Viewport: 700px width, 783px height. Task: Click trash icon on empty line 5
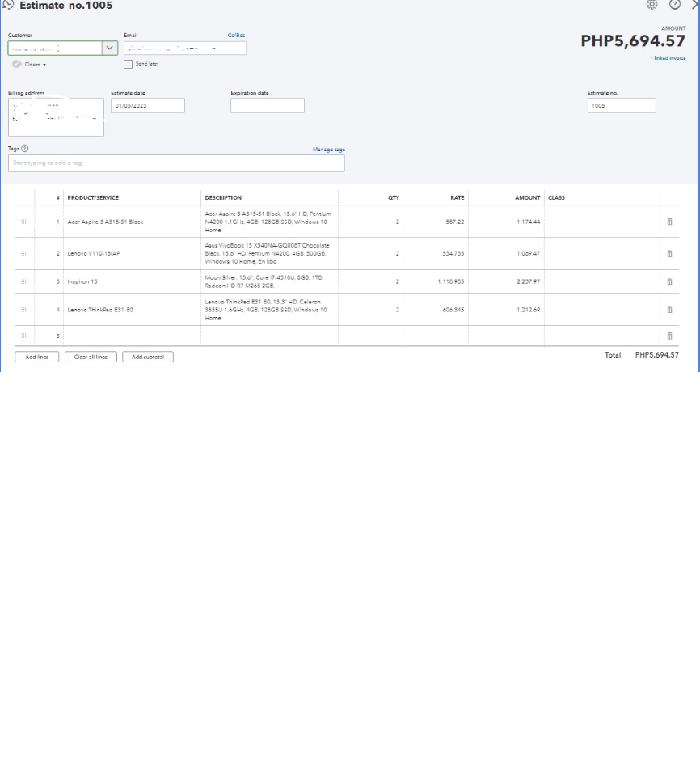669,336
